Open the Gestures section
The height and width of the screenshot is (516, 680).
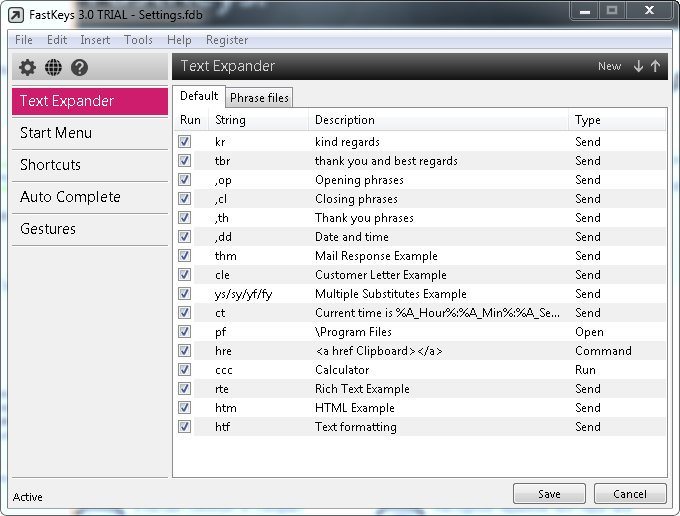(90, 229)
